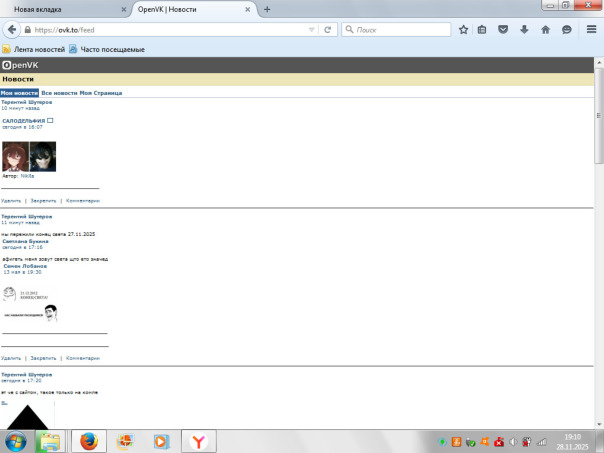Click the page scrollbar up arrow
This screenshot has width=604, height=453.
point(599,62)
